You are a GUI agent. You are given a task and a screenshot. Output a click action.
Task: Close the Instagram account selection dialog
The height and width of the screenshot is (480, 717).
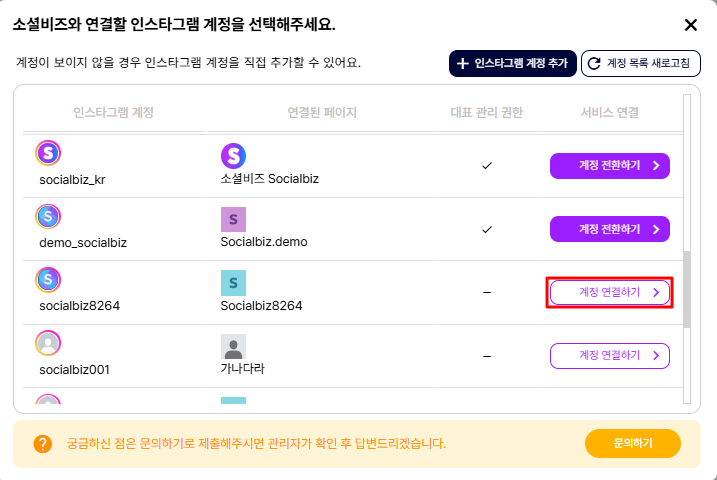(x=690, y=25)
